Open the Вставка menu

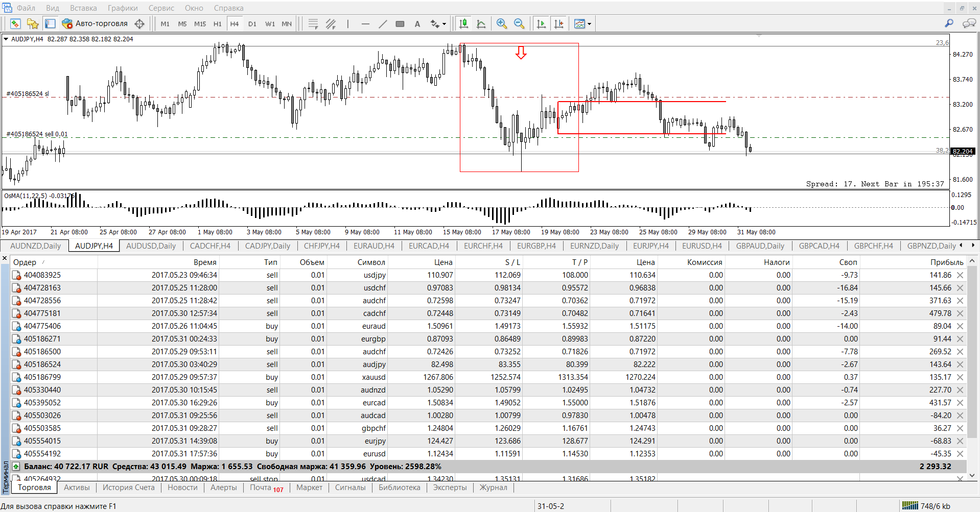[x=83, y=8]
